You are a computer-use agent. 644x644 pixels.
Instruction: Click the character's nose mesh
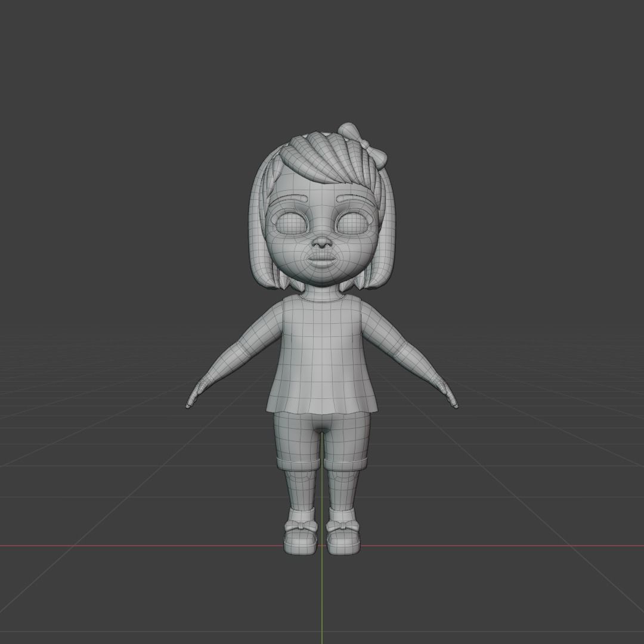point(321,243)
